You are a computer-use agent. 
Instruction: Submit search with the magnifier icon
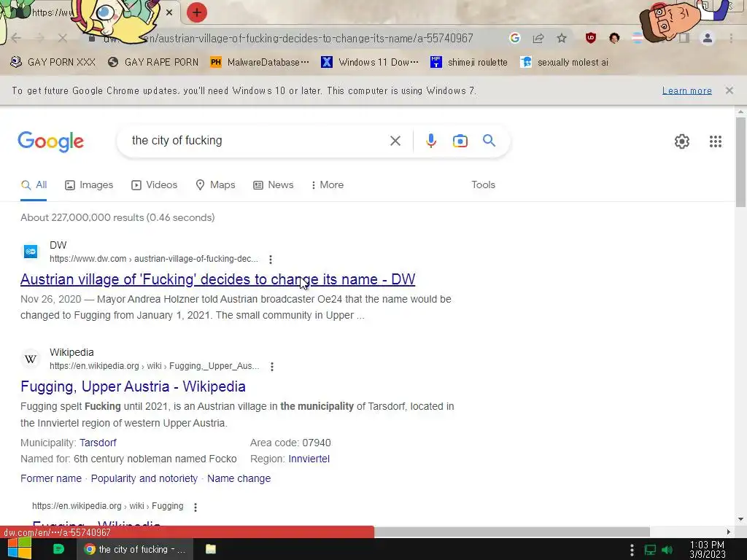point(489,141)
